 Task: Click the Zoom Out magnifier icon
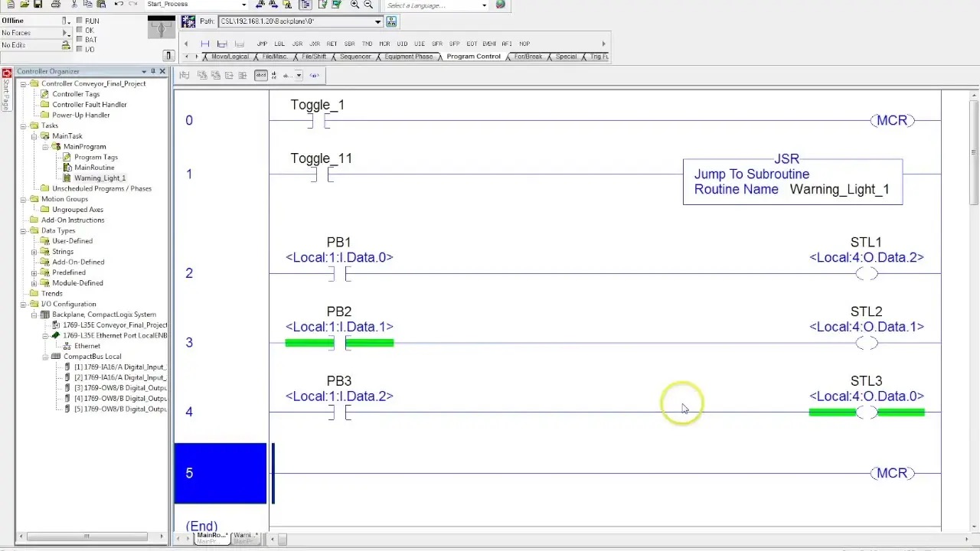pyautogui.click(x=368, y=5)
